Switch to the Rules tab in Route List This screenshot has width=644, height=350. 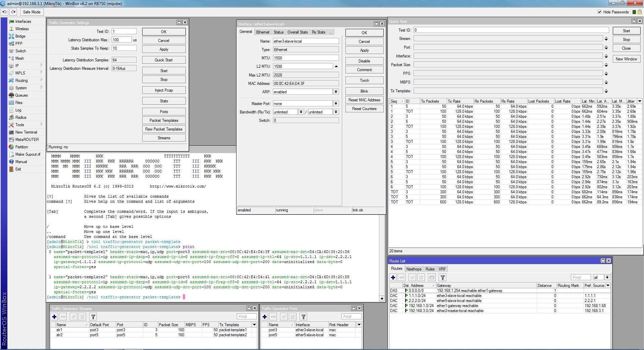(430, 269)
